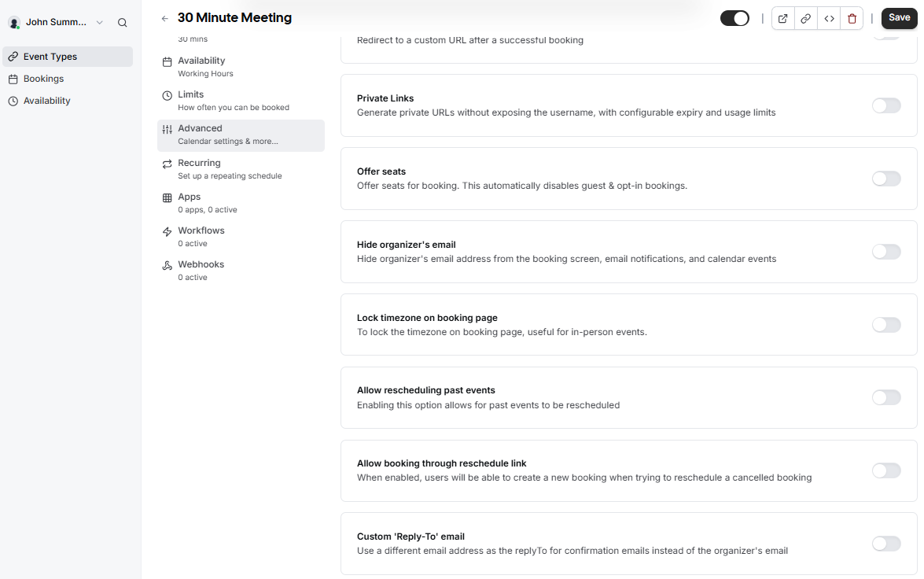Screen dimensions: 924x579
Task: Click the sidebar Availability clock icon
Action: [x=13, y=101]
